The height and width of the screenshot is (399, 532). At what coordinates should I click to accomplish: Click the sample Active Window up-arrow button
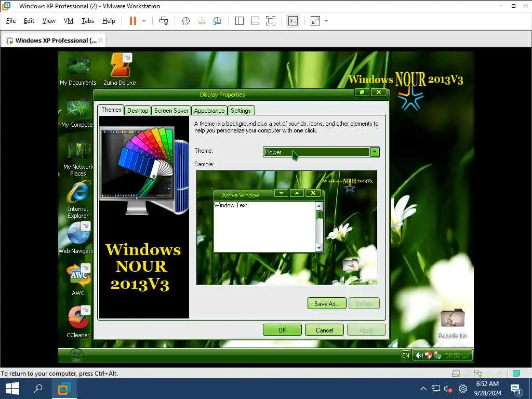point(297,193)
